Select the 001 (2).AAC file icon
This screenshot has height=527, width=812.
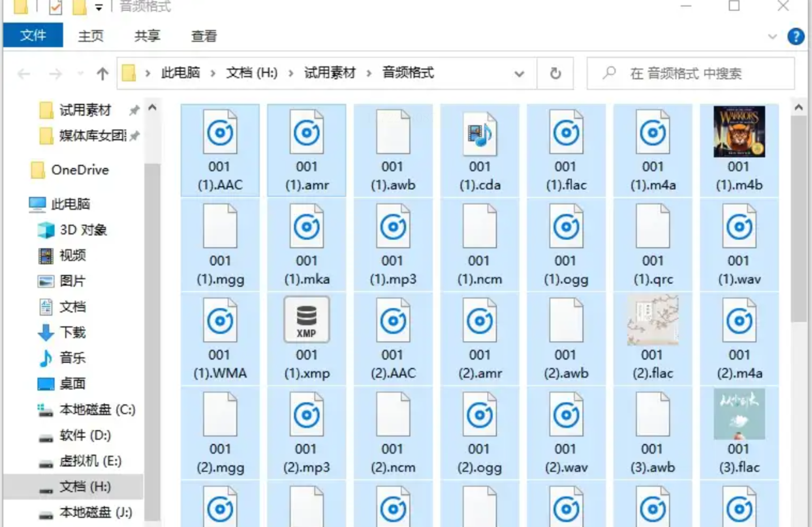393,321
